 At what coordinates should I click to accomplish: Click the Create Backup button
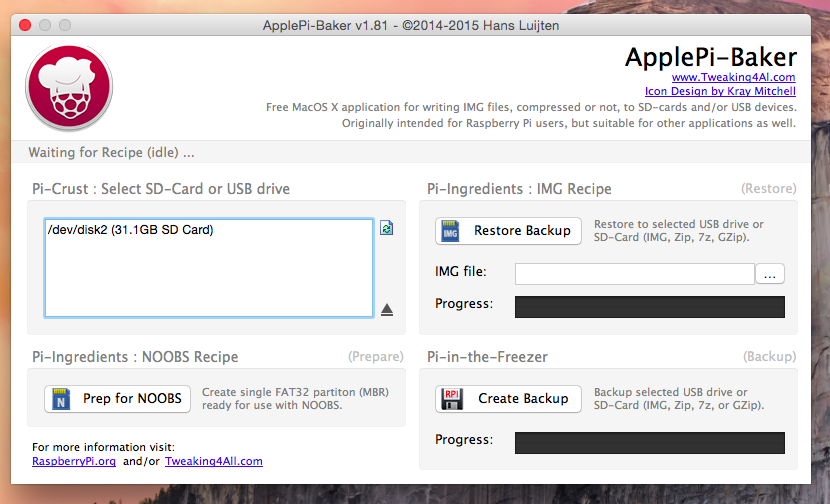[508, 399]
